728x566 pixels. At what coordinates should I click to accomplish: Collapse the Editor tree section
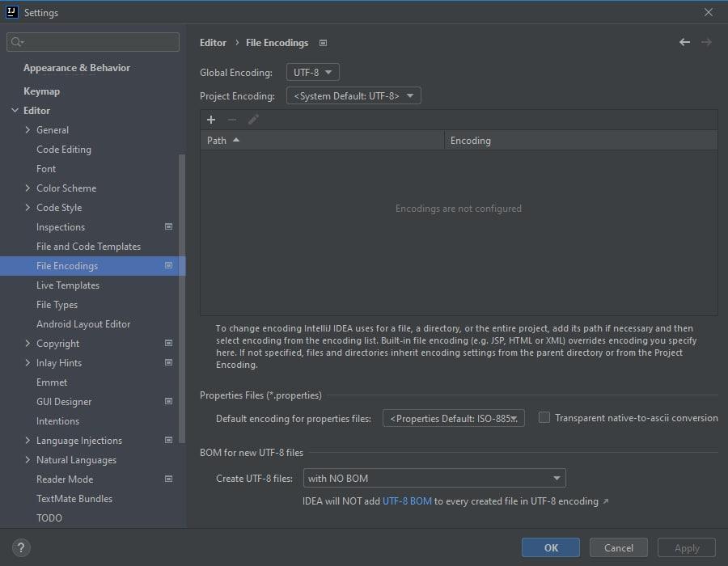tap(15, 111)
